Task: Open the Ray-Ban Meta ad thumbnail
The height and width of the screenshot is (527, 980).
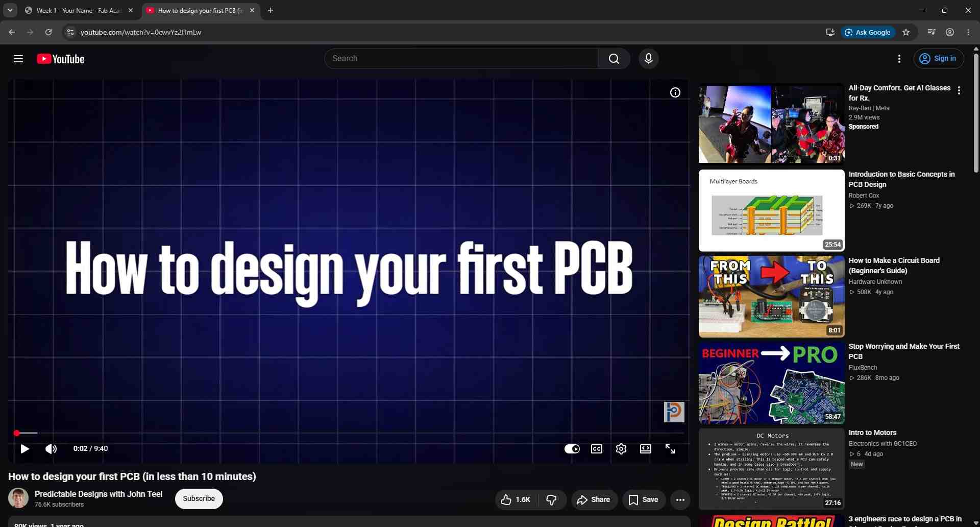Action: pos(772,124)
